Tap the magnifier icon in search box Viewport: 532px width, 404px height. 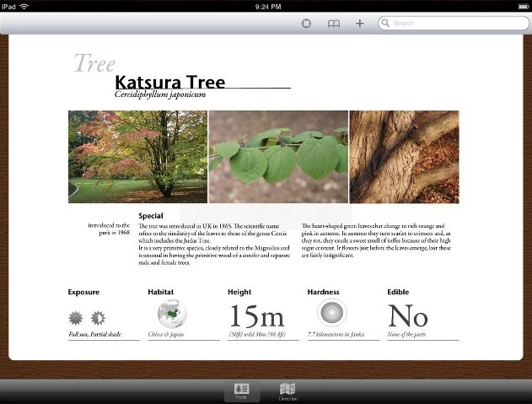coord(385,23)
